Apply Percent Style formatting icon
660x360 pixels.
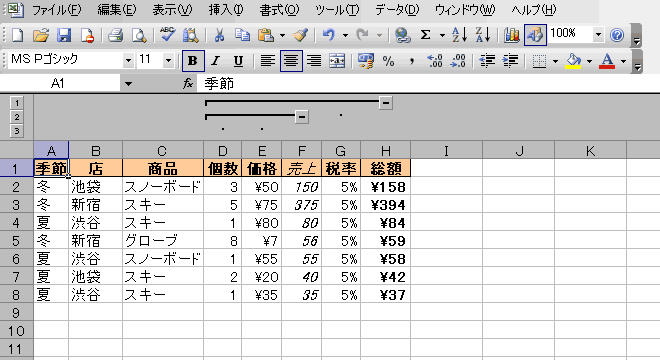[x=388, y=61]
